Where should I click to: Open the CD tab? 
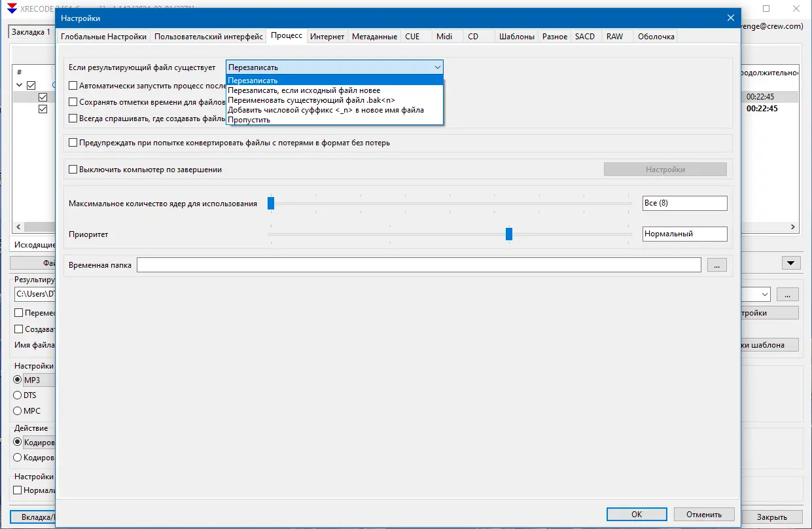tap(473, 37)
